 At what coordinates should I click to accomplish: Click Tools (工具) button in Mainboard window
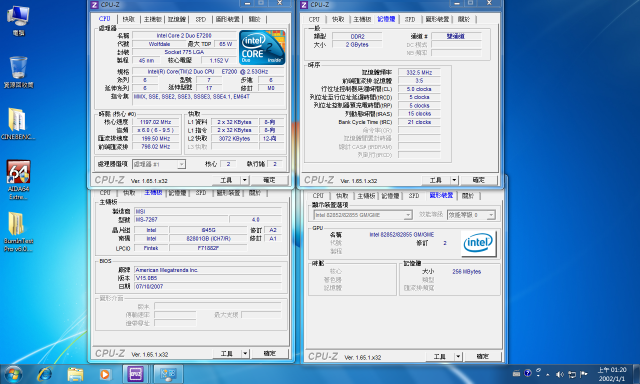[x=227, y=354]
